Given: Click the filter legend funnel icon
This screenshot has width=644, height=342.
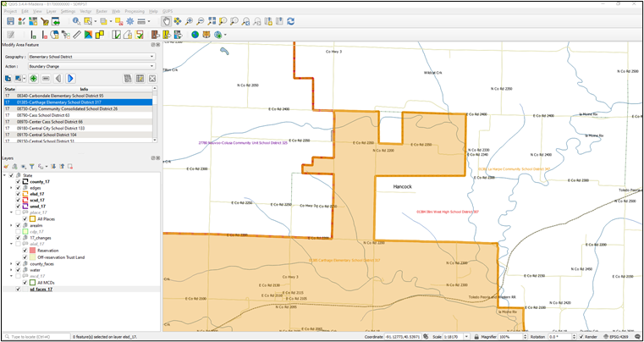Looking at the screenshot, I should click(32, 167).
